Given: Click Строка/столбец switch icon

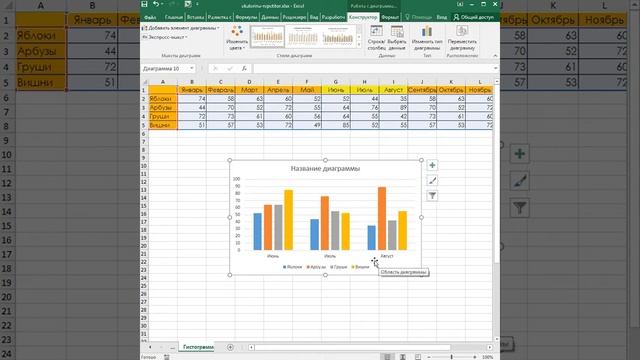Looking at the screenshot, I should pyautogui.click(x=376, y=31).
